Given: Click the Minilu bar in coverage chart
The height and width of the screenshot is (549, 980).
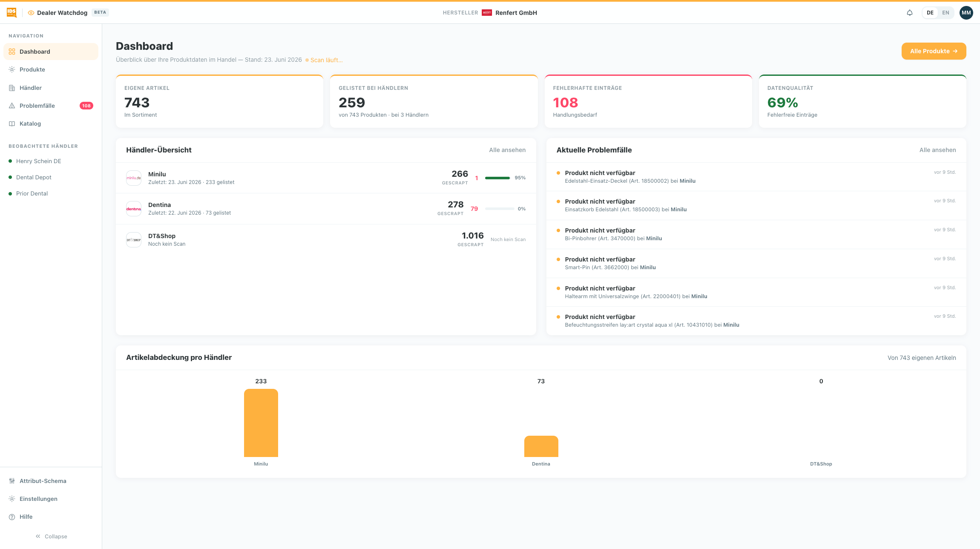Looking at the screenshot, I should 261,423.
